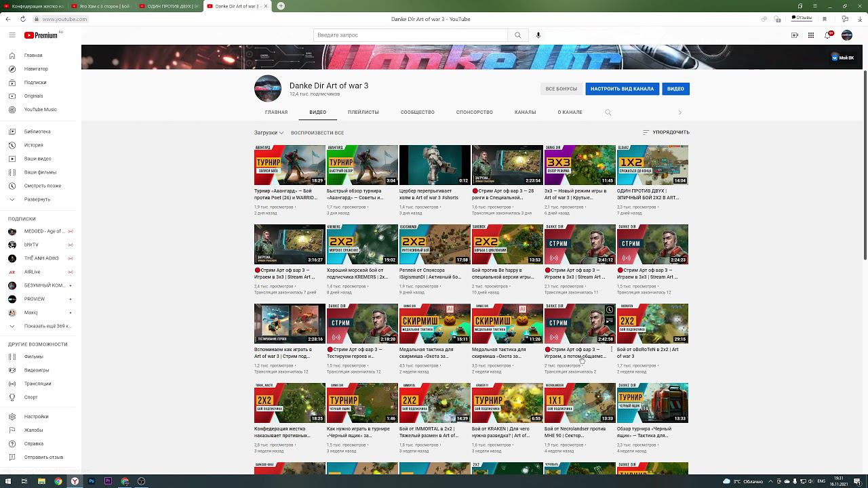This screenshot has height=488, width=868.
Task: Add hovered stream video to queue
Action: [x=608, y=320]
